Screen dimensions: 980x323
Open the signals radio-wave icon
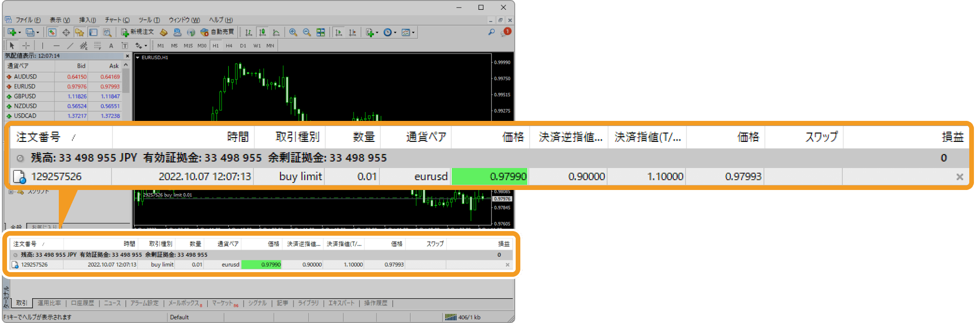tap(191, 32)
